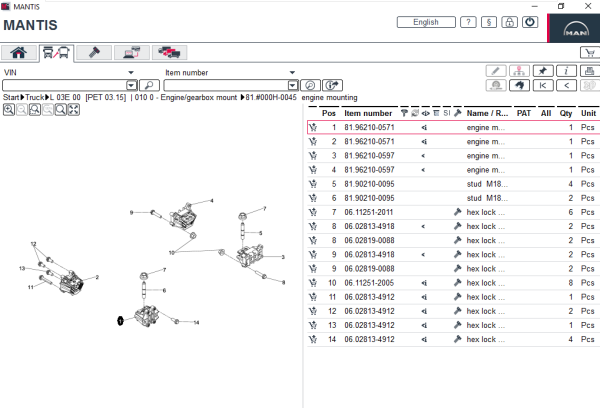Switch to the bolt parts tab
The width and height of the screenshot is (600, 408).
(94, 52)
